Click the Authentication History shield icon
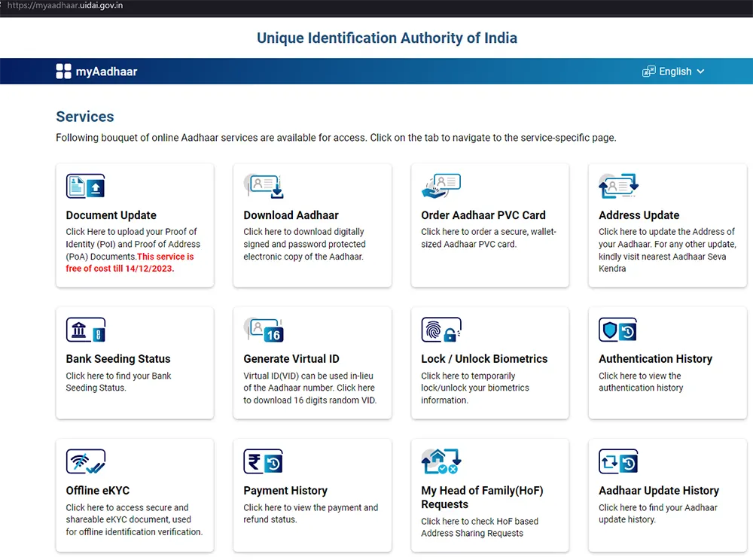Screen dimensions: 753x560 (x=618, y=330)
